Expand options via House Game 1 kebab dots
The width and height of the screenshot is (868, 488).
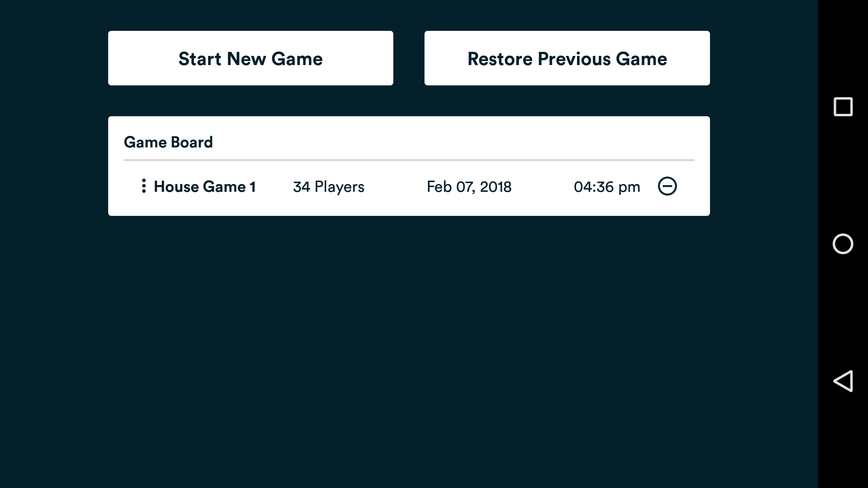pos(144,186)
